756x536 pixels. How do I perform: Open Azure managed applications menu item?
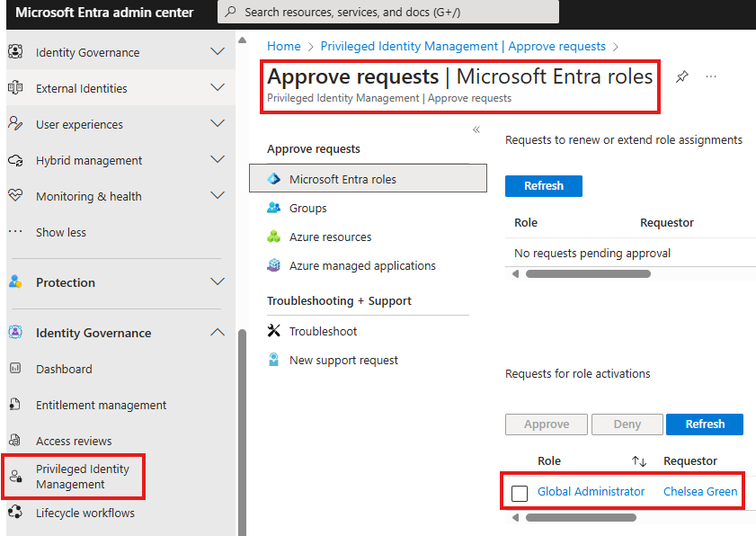click(362, 265)
